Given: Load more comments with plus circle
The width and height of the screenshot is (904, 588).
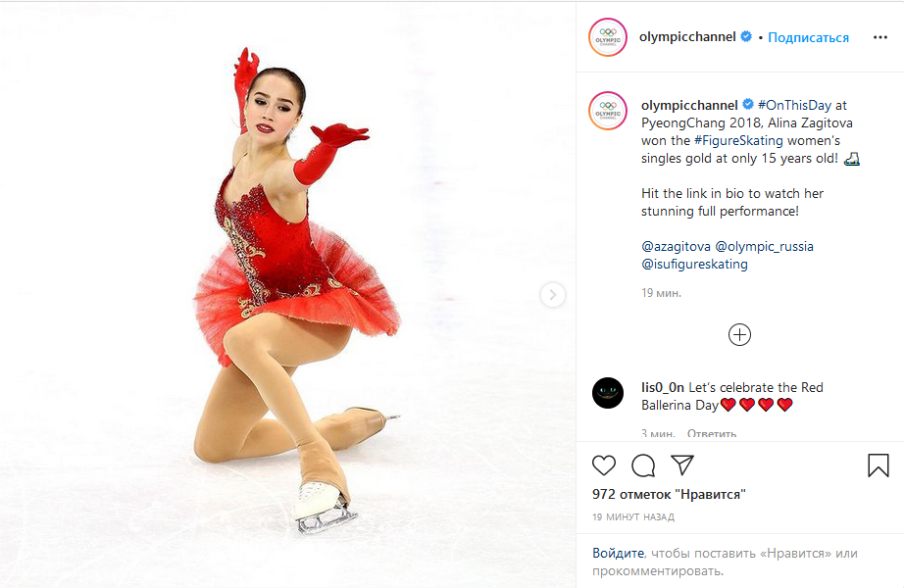Looking at the screenshot, I should tap(739, 335).
